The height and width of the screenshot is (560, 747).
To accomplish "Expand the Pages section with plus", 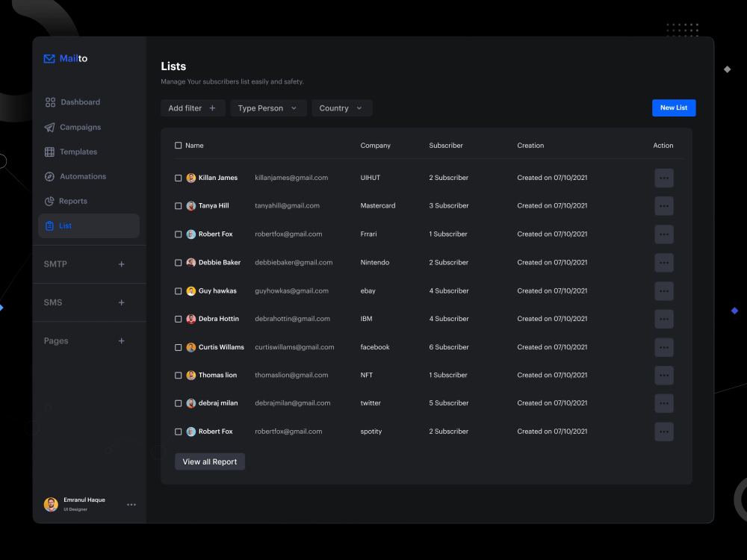I will 122,341.
